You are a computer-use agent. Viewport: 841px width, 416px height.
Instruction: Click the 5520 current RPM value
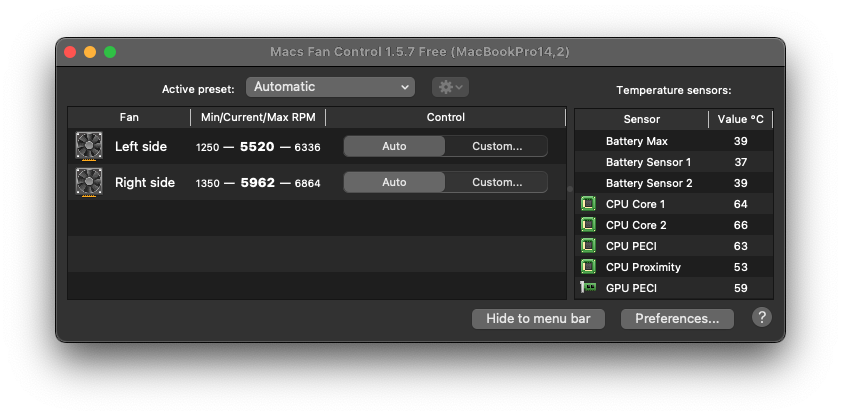257,146
